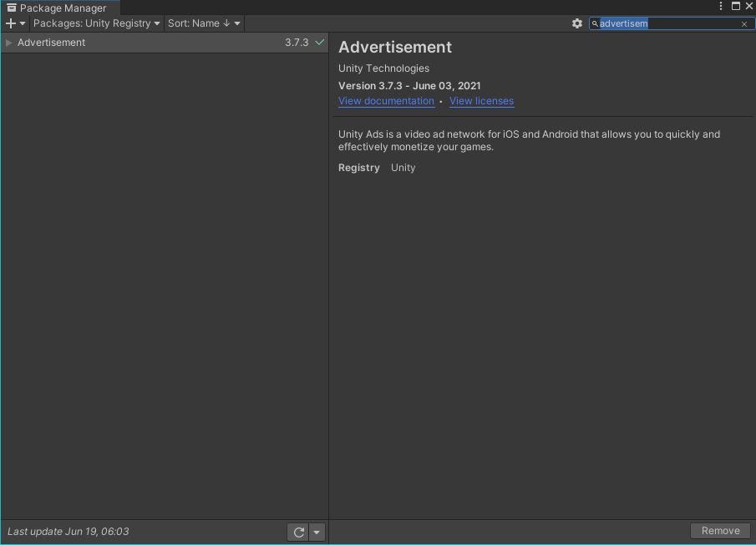Open dropdown next to refresh button
This screenshot has height=545, width=756.
[x=317, y=532]
